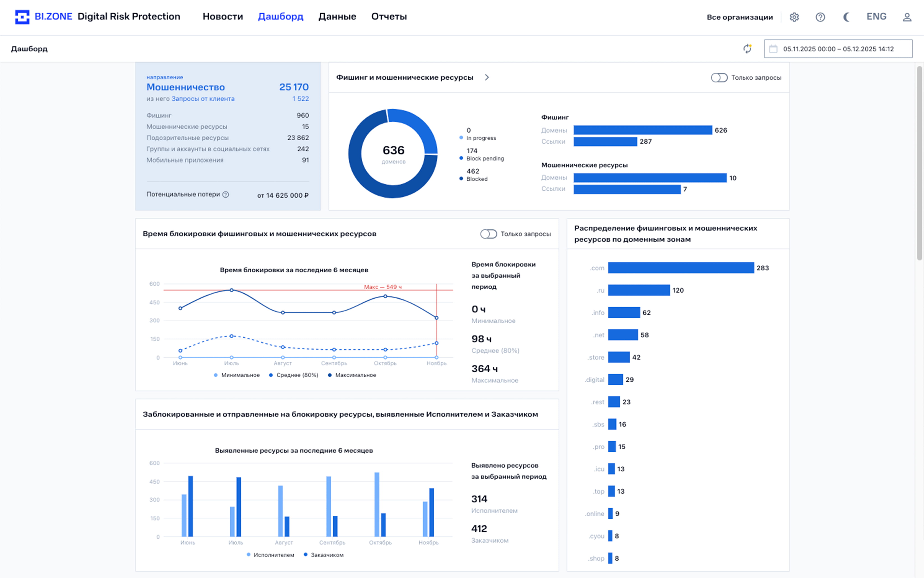924x578 pixels.
Task: Open the Новости tab
Action: pos(223,16)
